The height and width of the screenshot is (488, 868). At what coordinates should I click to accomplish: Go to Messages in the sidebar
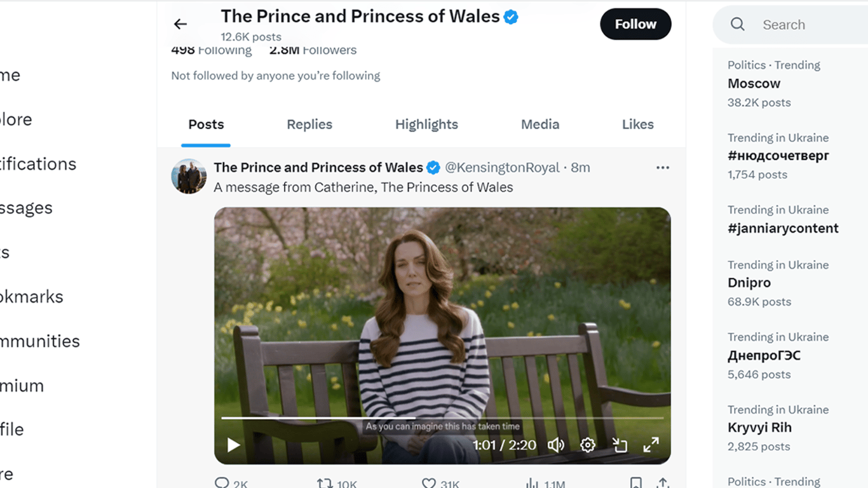coord(27,208)
